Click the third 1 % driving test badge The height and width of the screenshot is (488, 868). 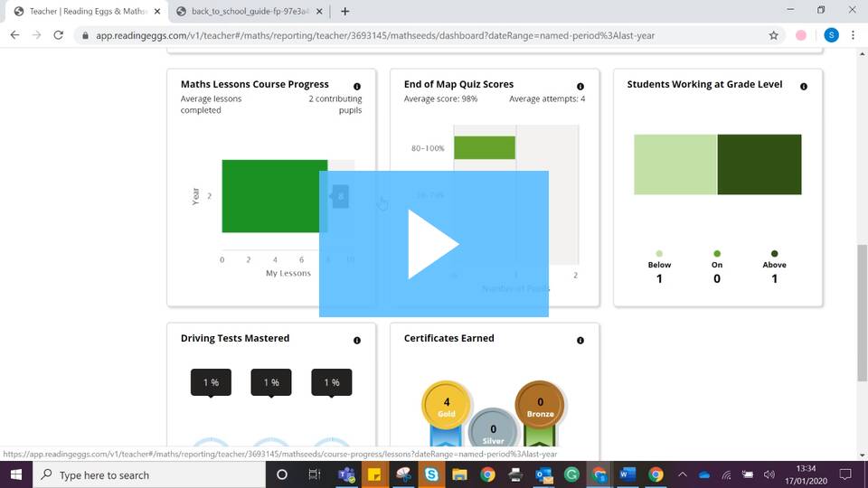tap(332, 382)
